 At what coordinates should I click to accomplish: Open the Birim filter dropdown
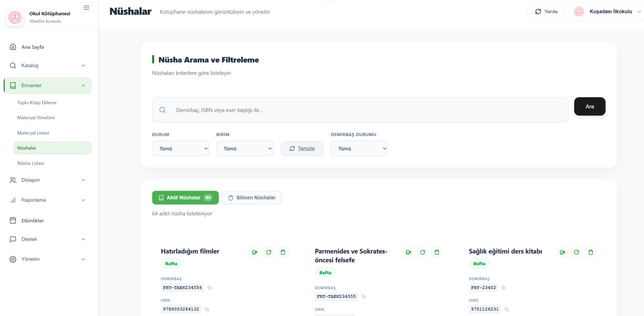coord(245,148)
